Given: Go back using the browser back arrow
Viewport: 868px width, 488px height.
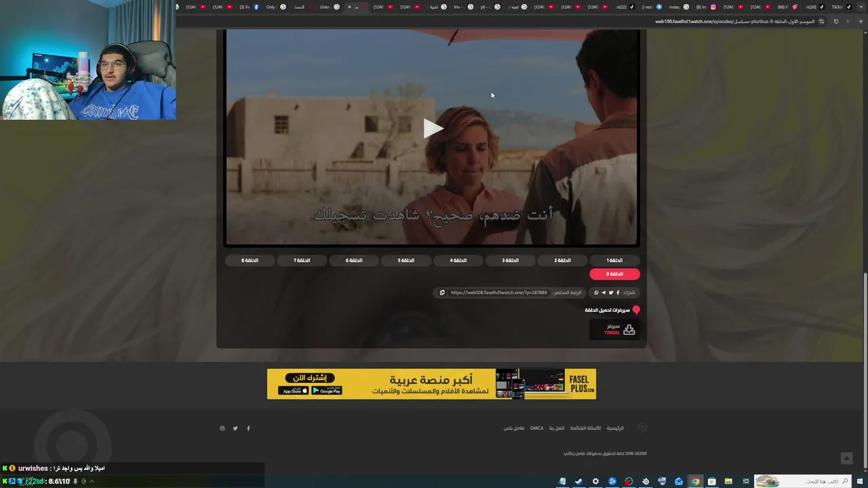Looking at the screenshot, I should pos(861,21).
